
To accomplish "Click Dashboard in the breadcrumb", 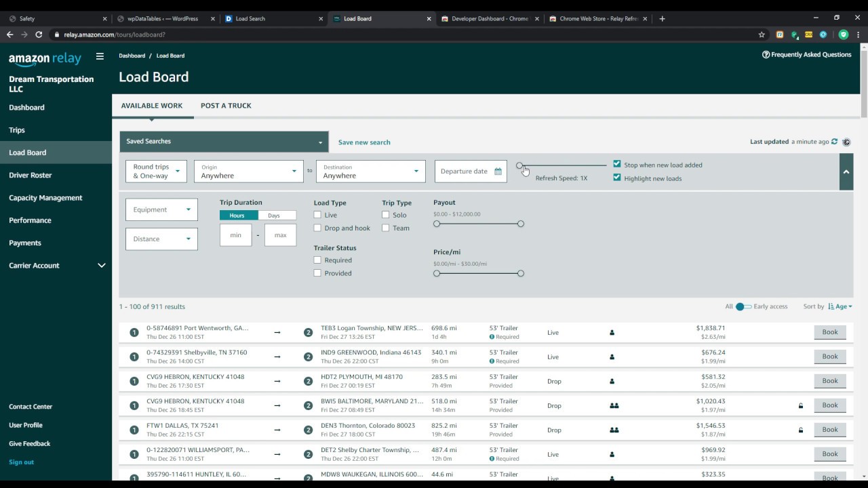I will pyautogui.click(x=132, y=56).
